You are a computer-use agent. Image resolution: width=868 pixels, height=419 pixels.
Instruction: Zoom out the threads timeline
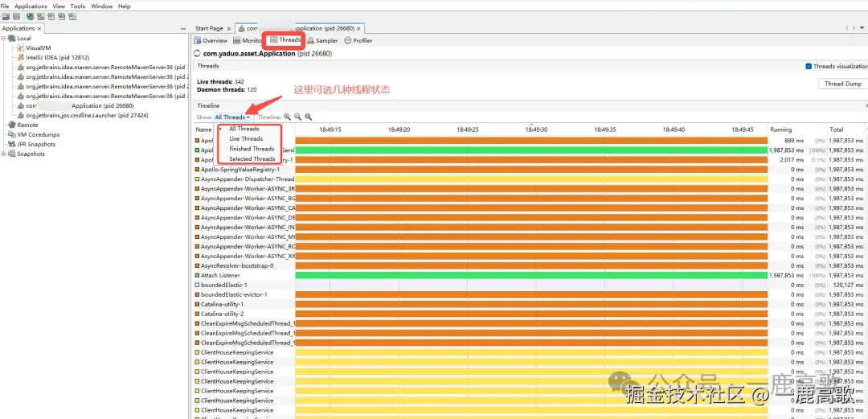[x=298, y=117]
